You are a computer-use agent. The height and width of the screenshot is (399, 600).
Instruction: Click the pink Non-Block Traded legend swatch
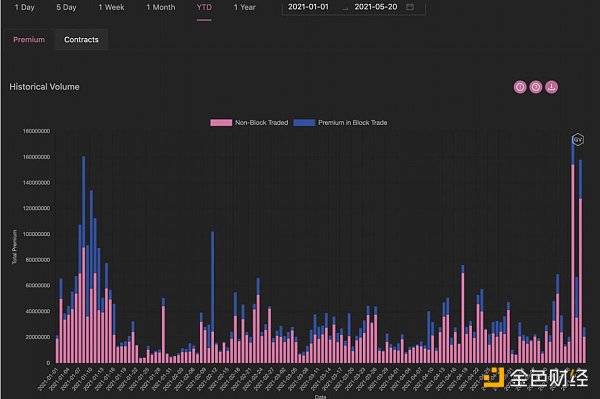point(221,123)
